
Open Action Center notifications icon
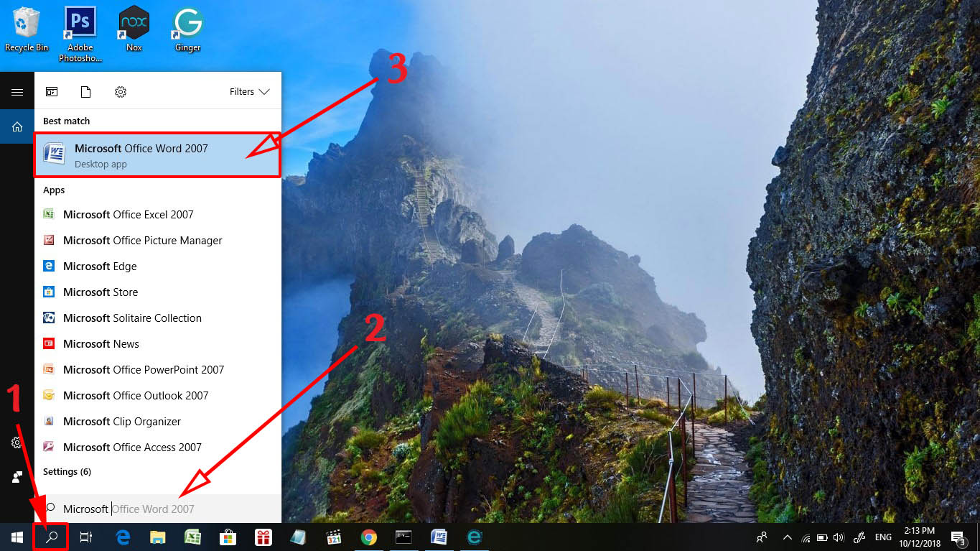958,537
